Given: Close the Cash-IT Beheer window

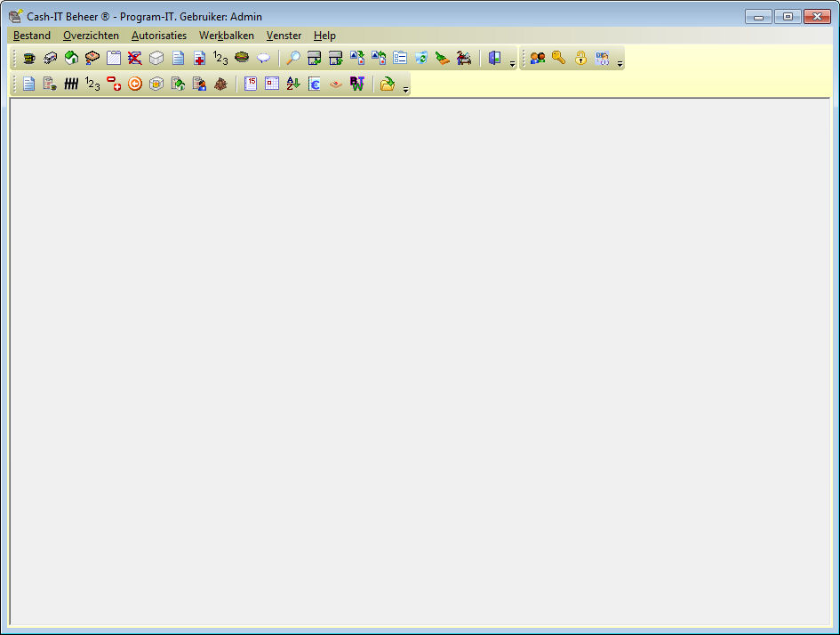Looking at the screenshot, I should 817,17.
